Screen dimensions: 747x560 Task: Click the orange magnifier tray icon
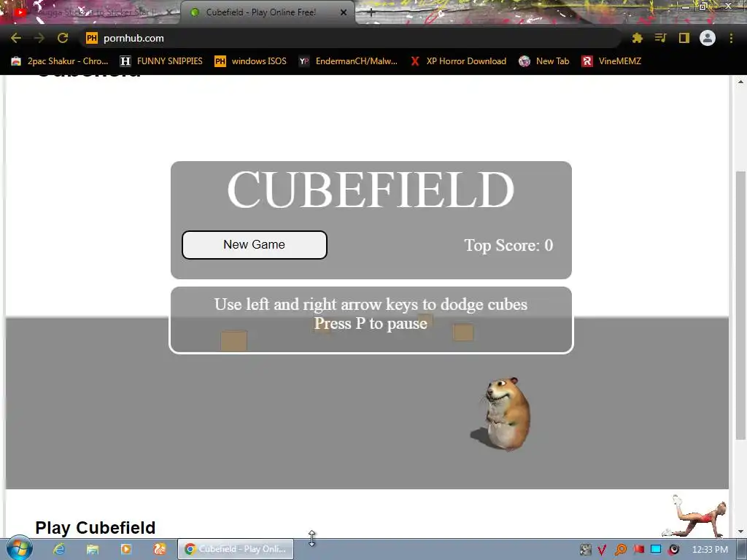[x=620, y=550]
